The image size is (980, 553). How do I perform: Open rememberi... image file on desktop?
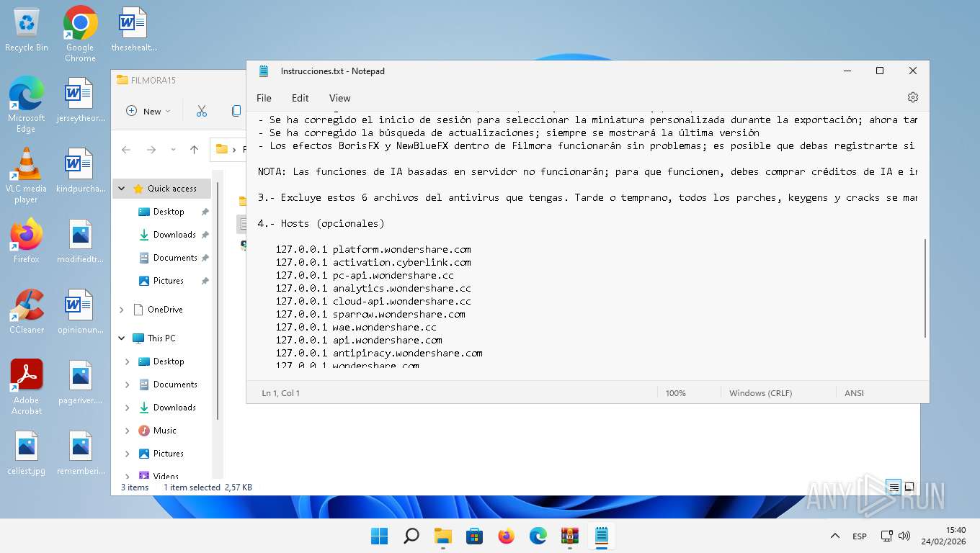point(80,454)
